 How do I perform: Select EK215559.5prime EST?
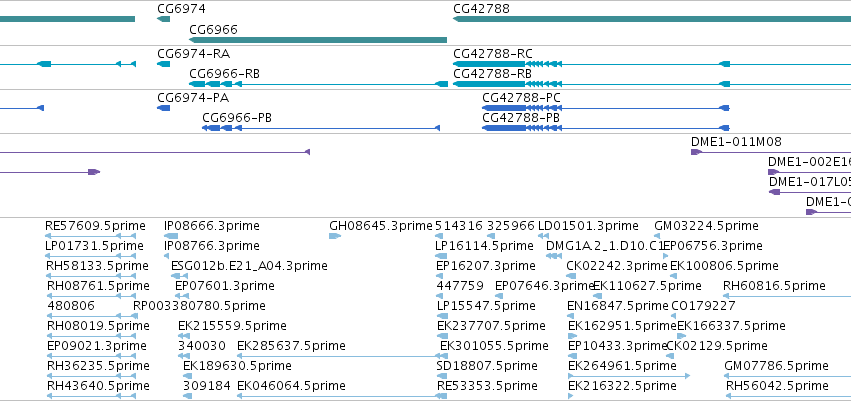(232, 326)
